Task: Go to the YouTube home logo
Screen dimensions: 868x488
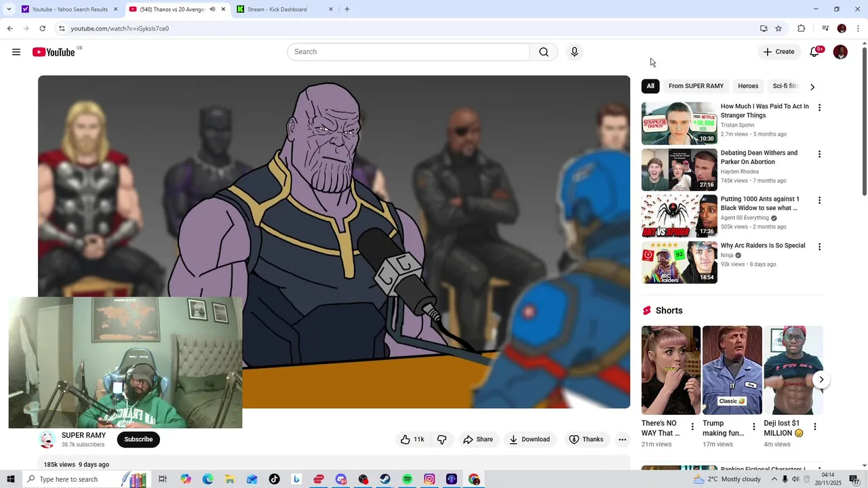Action: [x=54, y=52]
